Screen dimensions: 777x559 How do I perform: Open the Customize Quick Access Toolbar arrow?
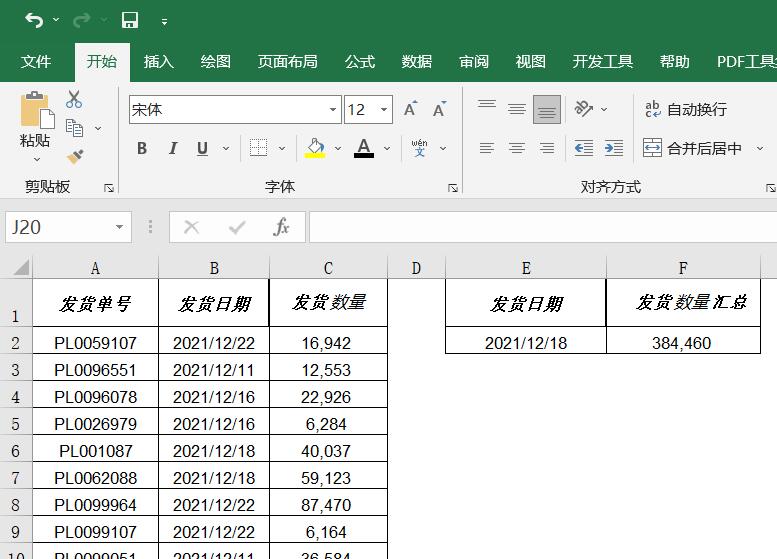(165, 22)
